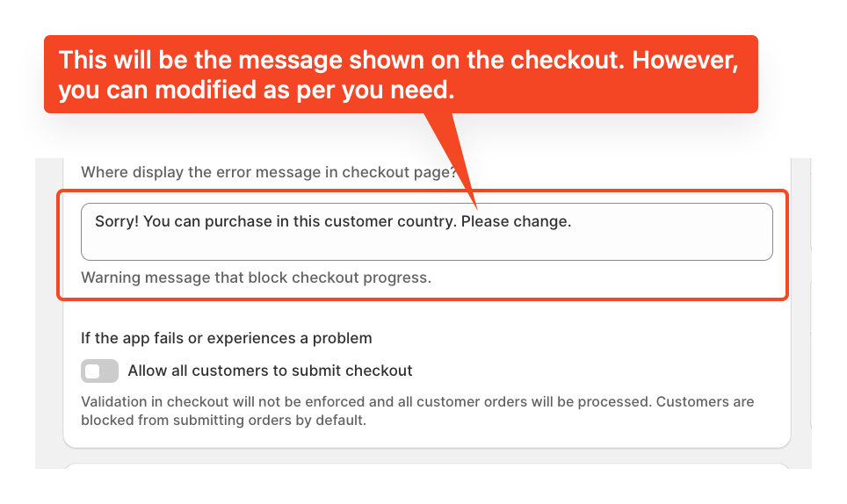Click 'Warning message that block checkout progress' helper text
Screen dimensions: 847x504
click(256, 277)
